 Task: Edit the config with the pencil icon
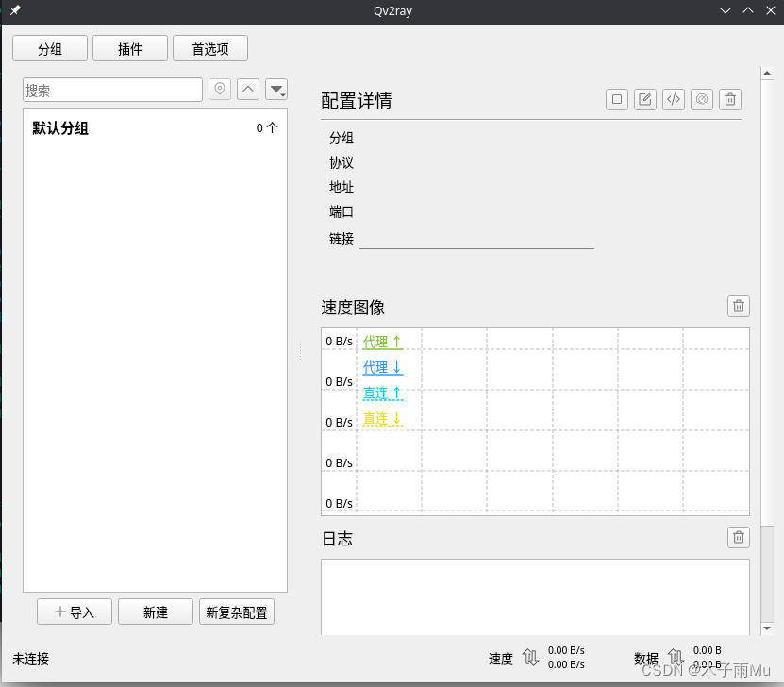pyautogui.click(x=645, y=99)
